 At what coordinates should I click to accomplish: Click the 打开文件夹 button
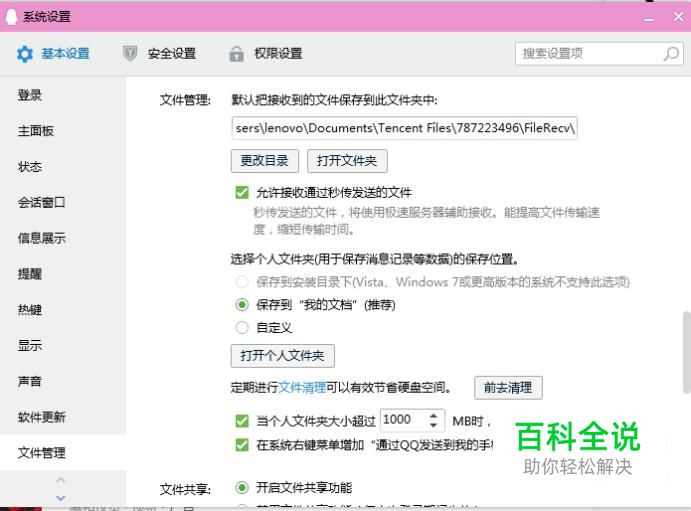pos(347,161)
